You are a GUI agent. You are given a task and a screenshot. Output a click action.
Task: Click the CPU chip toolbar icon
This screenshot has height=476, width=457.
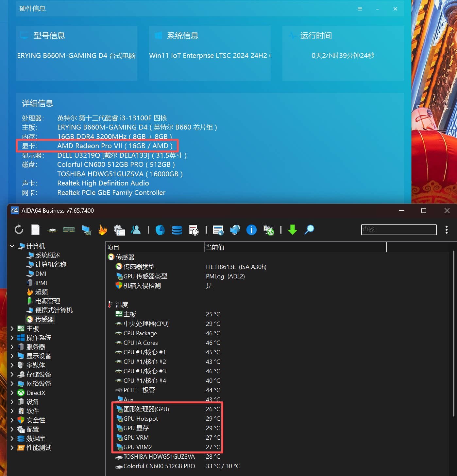[52, 230]
